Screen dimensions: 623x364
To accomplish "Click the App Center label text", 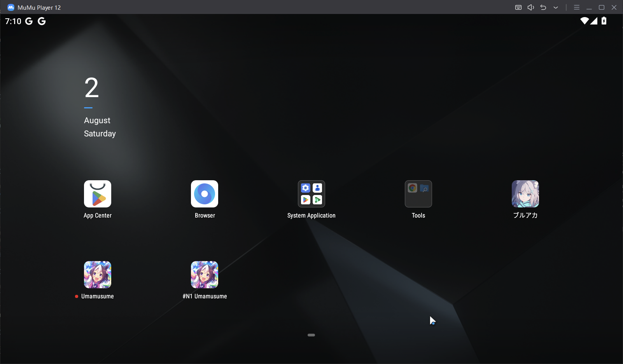I will click(x=98, y=216).
